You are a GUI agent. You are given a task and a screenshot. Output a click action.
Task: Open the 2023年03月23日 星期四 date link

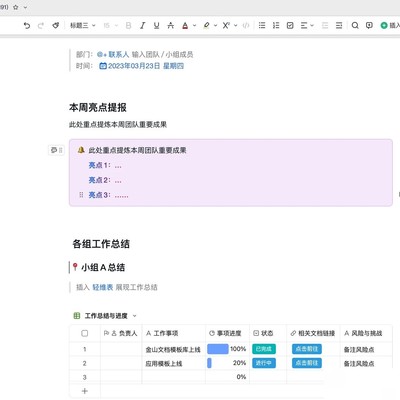click(146, 66)
